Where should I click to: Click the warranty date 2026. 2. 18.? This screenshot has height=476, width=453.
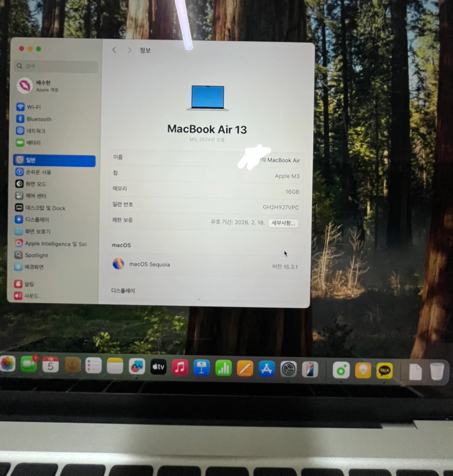click(250, 222)
